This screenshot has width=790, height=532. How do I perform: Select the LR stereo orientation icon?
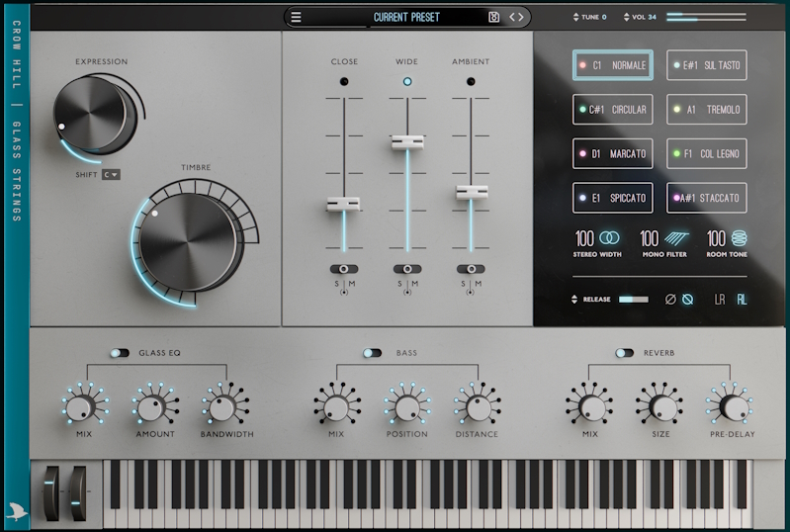720,300
